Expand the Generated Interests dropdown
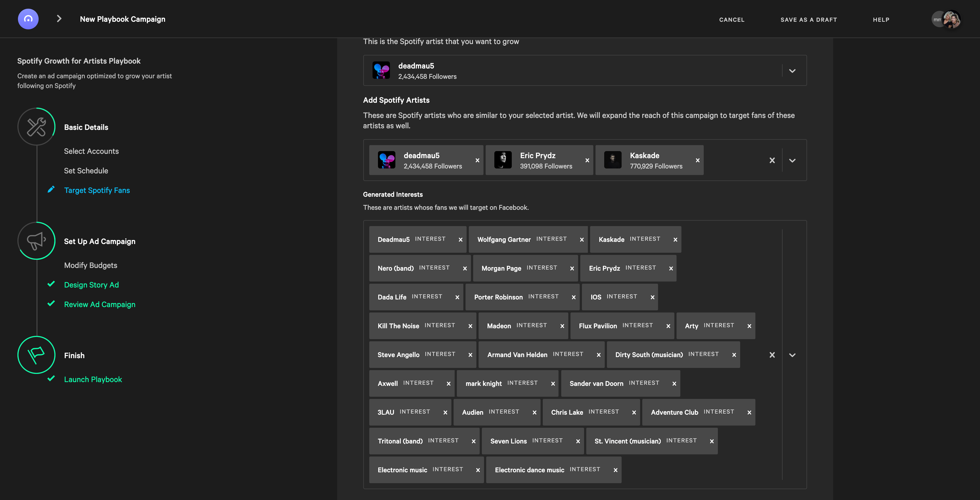The height and width of the screenshot is (500, 980). (x=792, y=355)
